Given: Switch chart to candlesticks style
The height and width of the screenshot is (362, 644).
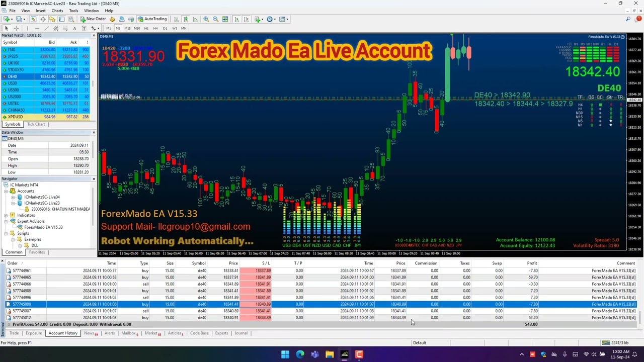Looking at the screenshot, I should [x=186, y=19].
